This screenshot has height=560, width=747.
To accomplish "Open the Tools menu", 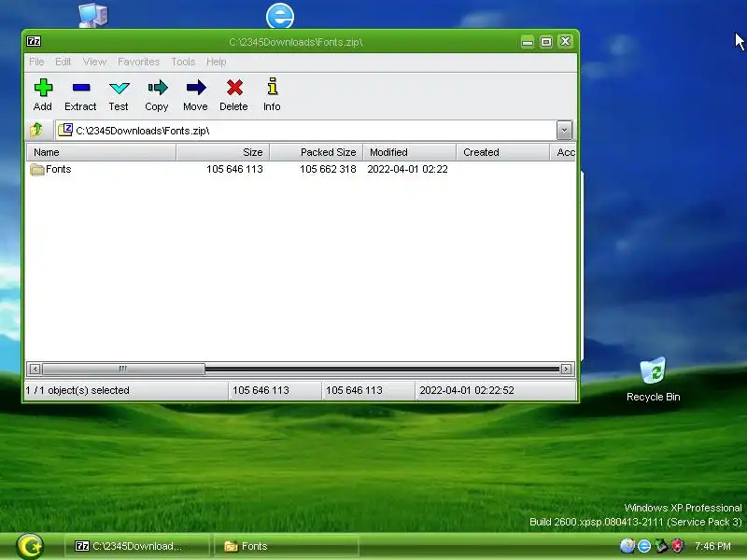I will [x=183, y=62].
